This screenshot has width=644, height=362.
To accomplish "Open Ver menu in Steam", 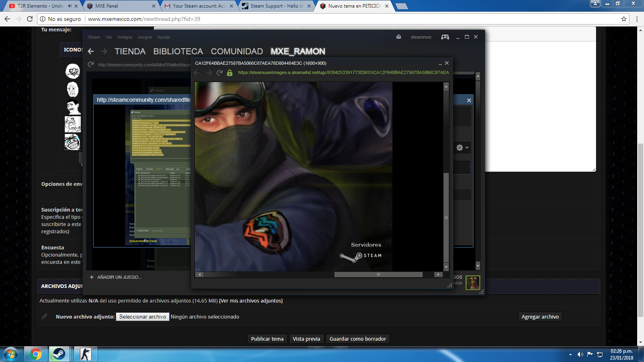I will (109, 37).
